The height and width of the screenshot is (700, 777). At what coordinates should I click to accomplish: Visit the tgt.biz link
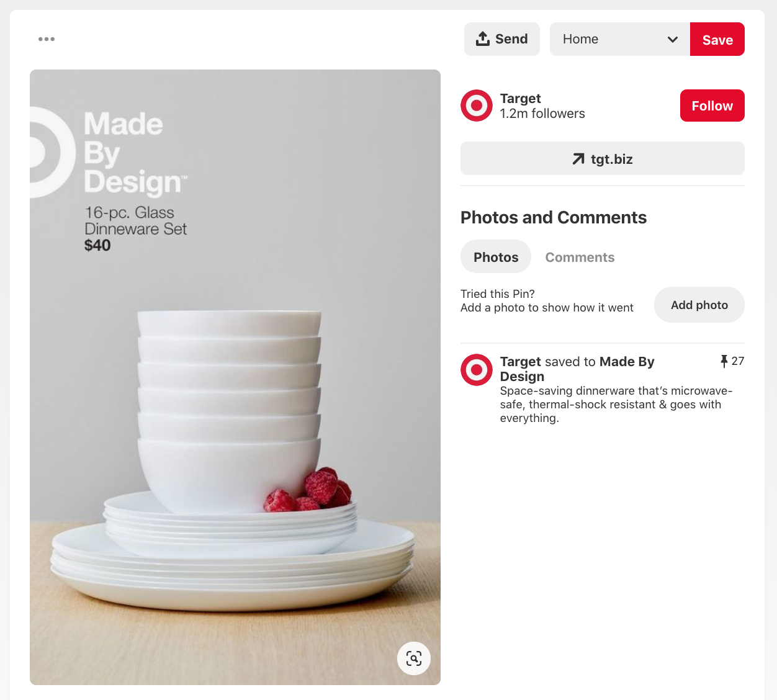click(x=603, y=158)
